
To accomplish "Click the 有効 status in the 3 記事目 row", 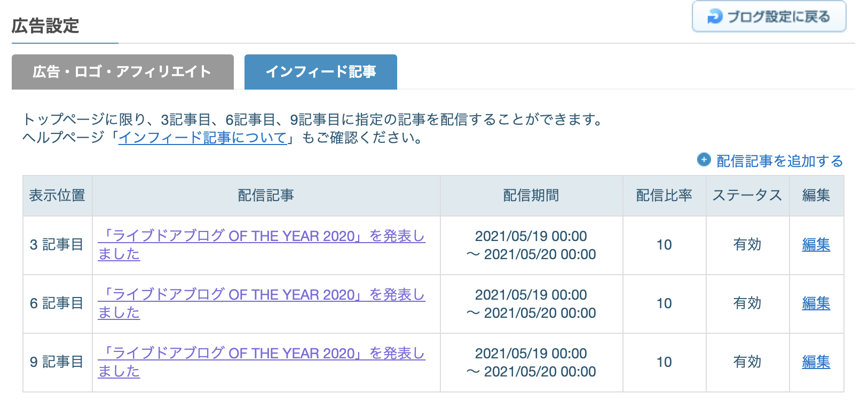I will tap(747, 245).
